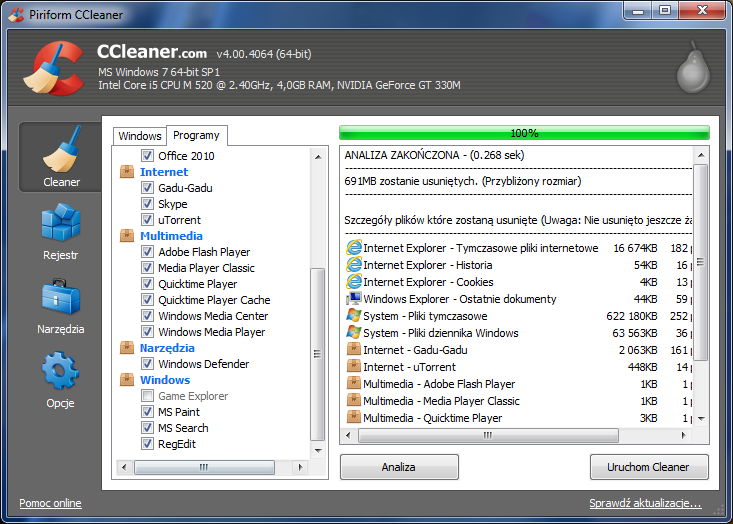Toggle the Skype checkbox
This screenshot has height=524, width=733.
tap(147, 204)
